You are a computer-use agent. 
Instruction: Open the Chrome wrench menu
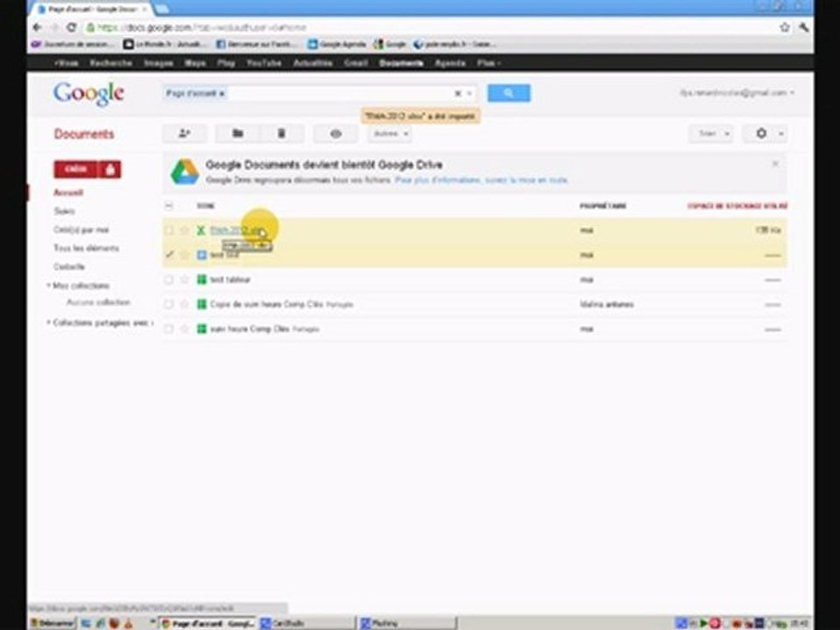click(x=803, y=27)
